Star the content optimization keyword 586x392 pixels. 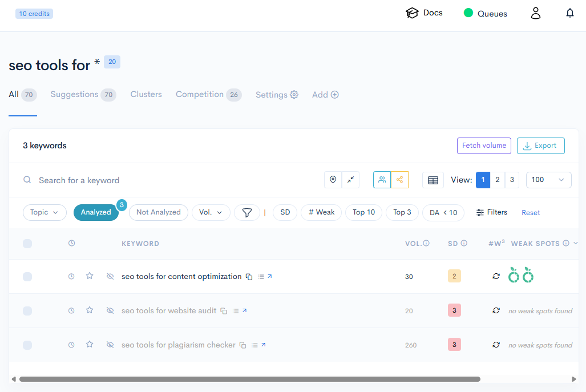click(90, 276)
